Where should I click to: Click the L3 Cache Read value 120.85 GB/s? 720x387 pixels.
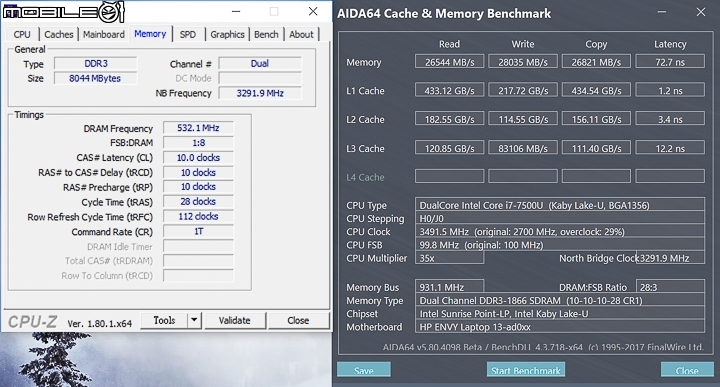449,148
